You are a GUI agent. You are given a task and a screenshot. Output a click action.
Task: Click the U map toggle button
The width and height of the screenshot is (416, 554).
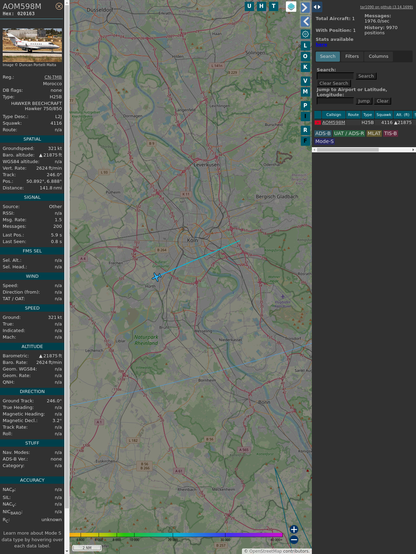click(249, 6)
